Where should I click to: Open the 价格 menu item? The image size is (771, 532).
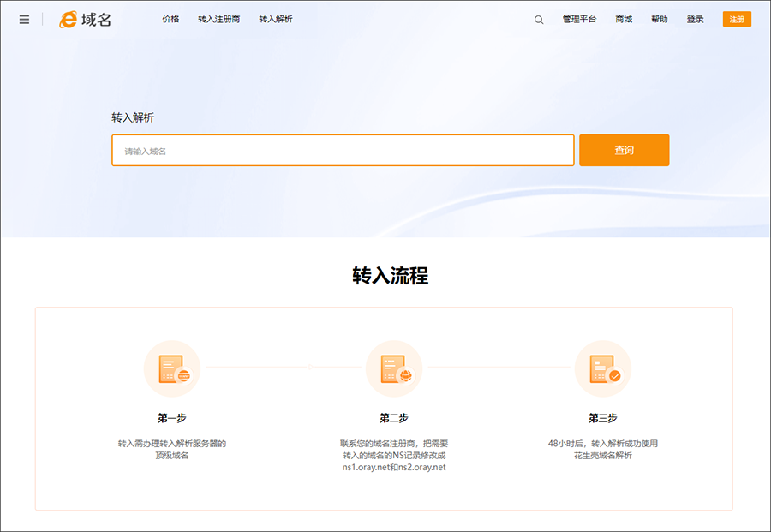pyautogui.click(x=170, y=19)
